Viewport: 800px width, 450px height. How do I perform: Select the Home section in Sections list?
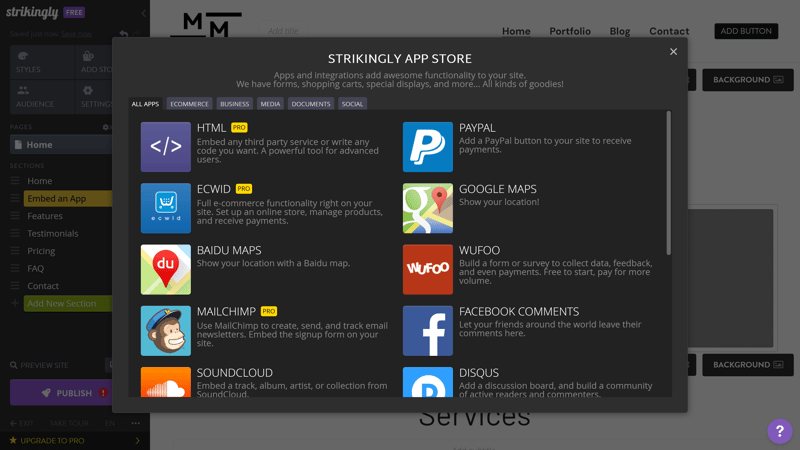coord(40,181)
